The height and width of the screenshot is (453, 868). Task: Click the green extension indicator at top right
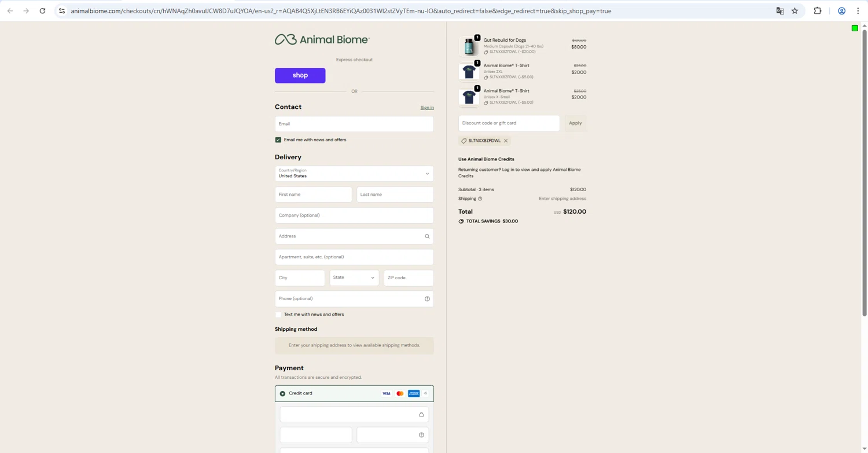tap(855, 28)
